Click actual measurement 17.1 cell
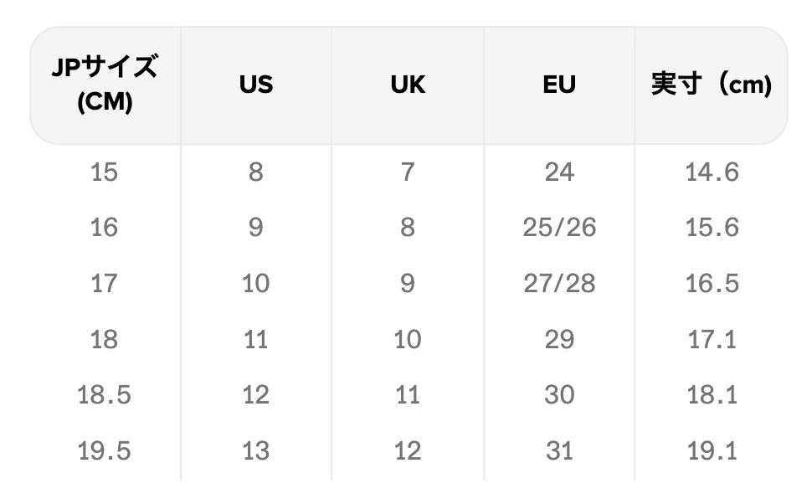Image resolution: width=812 pixels, height=504 pixels. [x=712, y=340]
